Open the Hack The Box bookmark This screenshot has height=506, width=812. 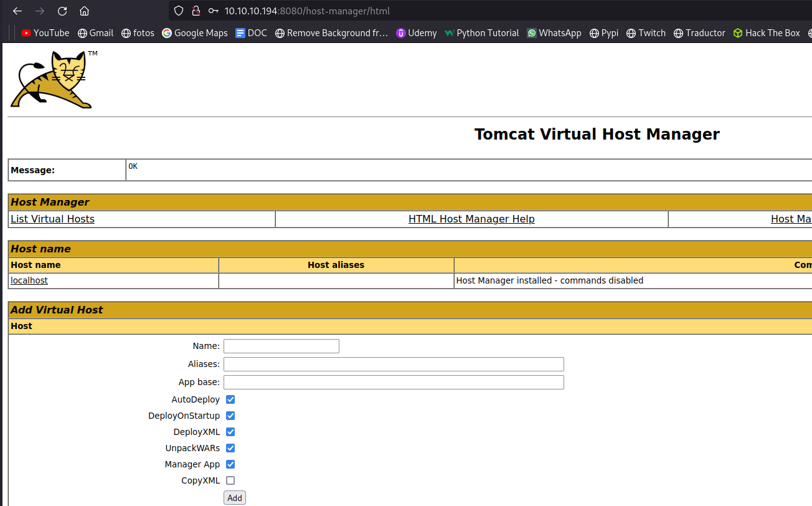point(767,33)
